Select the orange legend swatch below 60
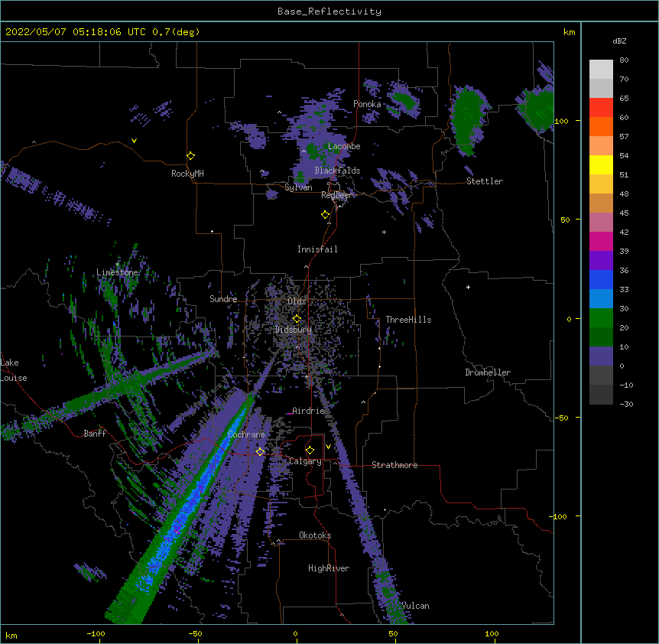Image resolution: width=659 pixels, height=644 pixels. click(x=601, y=126)
